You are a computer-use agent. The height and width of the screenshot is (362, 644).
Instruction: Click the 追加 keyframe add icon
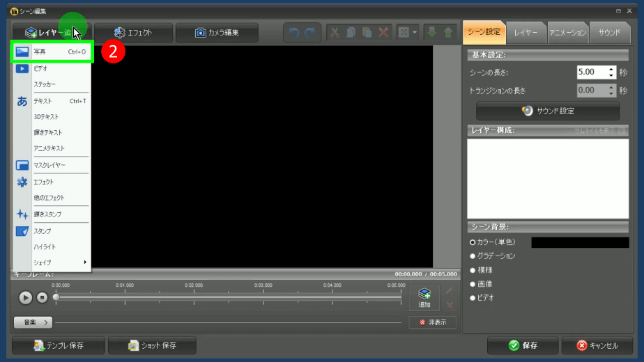pyautogui.click(x=424, y=298)
